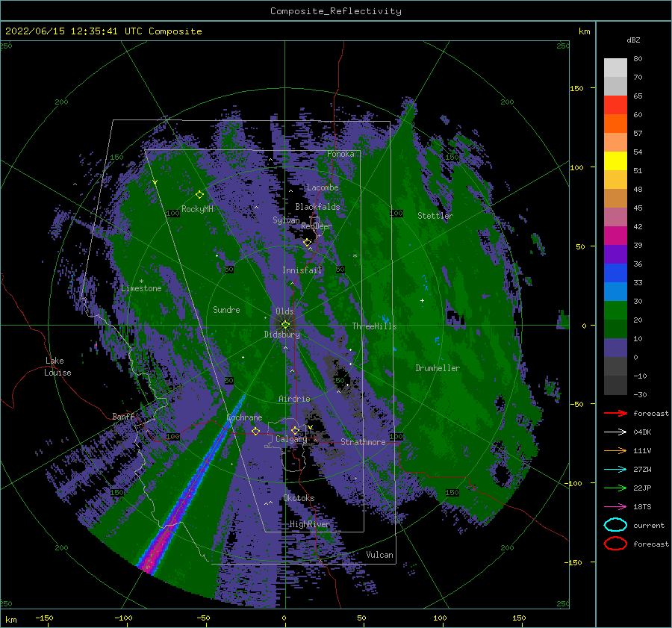Screen dimensions: 672x628
Task: Choose the green 22JP arrow icon
Action: click(x=615, y=488)
